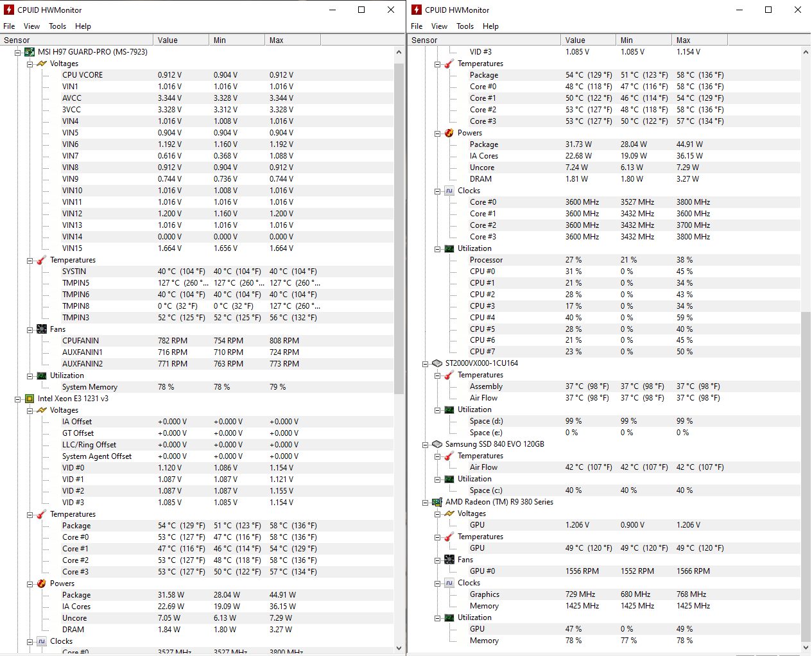Click the Samsung SSD 840 EVO drive icon

[x=437, y=444]
